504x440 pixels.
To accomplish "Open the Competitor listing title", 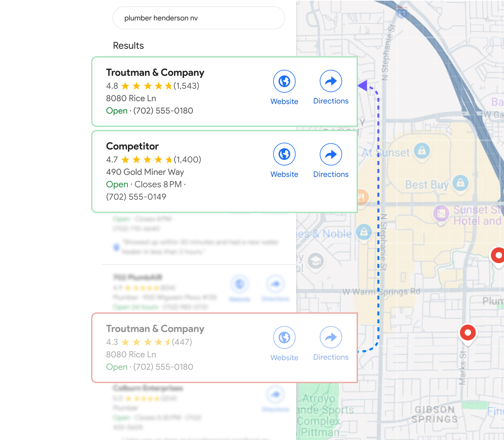I will click(x=133, y=146).
